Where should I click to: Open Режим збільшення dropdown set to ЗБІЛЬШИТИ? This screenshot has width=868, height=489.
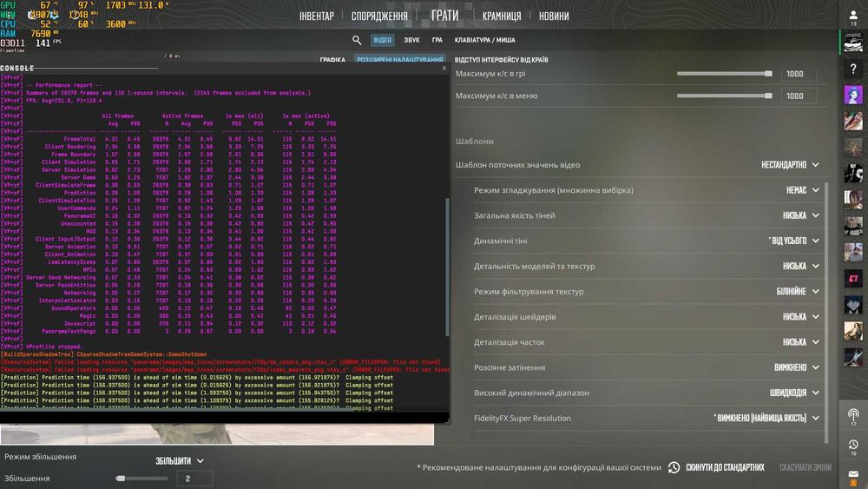tap(180, 460)
